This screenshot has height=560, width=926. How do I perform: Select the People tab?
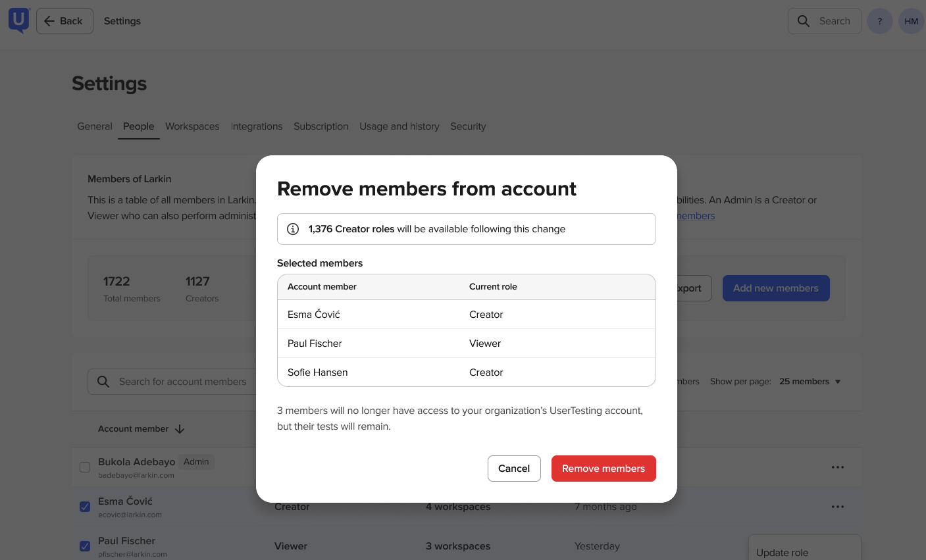pyautogui.click(x=138, y=126)
